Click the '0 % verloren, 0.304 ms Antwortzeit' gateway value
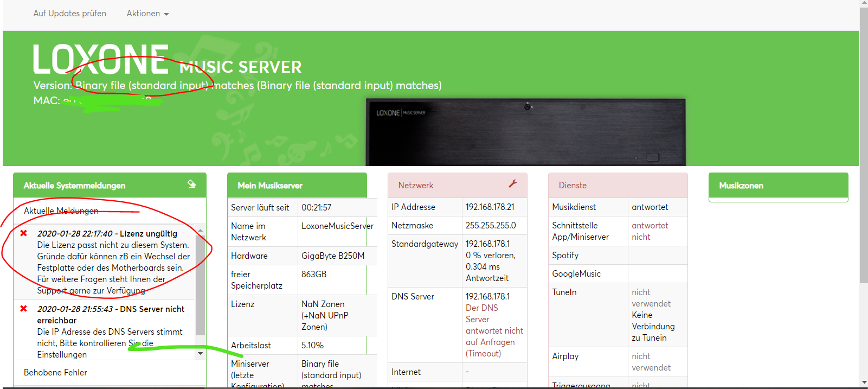Screen dimensions: 868x389 [x=491, y=267]
